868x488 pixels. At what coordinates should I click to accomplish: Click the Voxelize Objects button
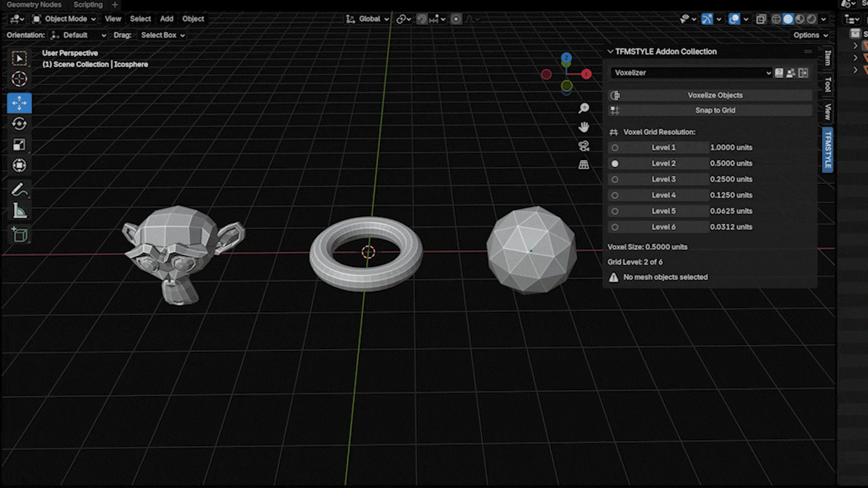point(715,95)
